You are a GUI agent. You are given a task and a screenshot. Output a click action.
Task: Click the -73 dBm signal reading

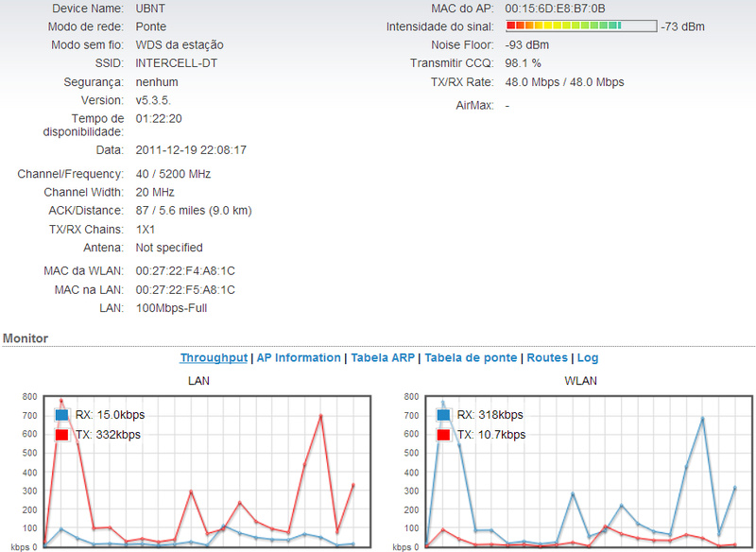[x=682, y=26]
